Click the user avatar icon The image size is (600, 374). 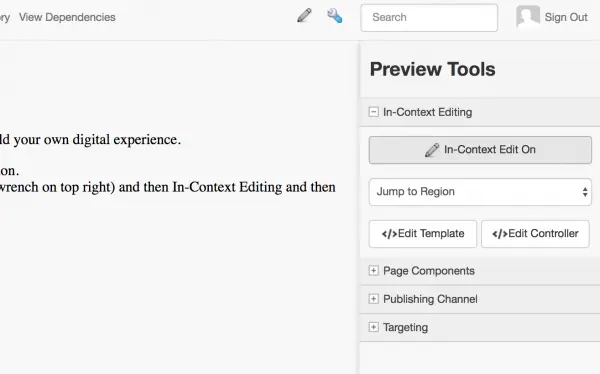click(x=528, y=16)
